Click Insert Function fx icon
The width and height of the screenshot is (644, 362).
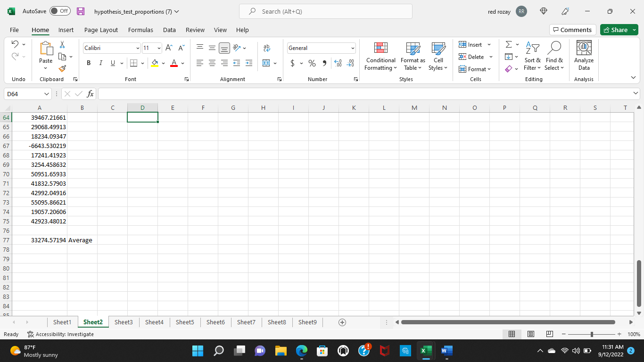[x=91, y=94]
